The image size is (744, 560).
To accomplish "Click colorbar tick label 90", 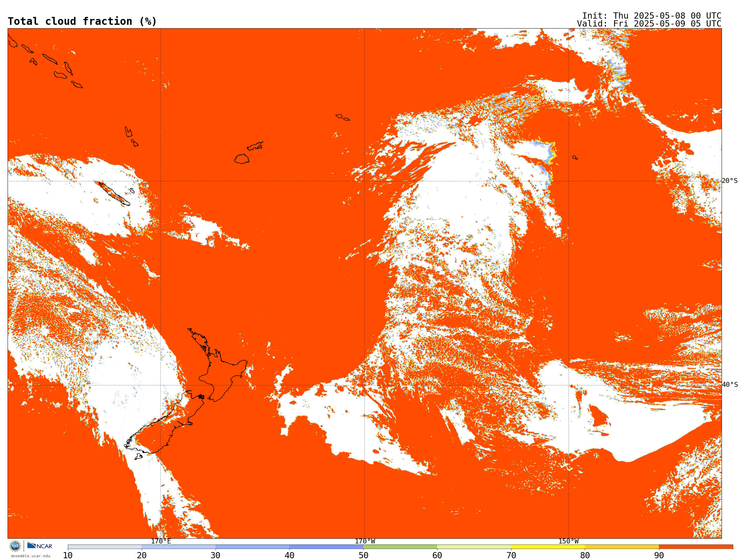I will coord(659,555).
